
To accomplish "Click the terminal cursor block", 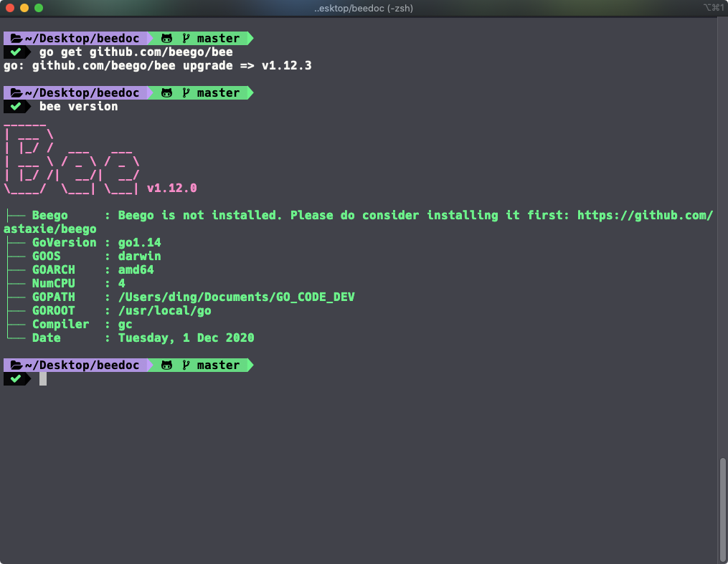I will [x=43, y=379].
